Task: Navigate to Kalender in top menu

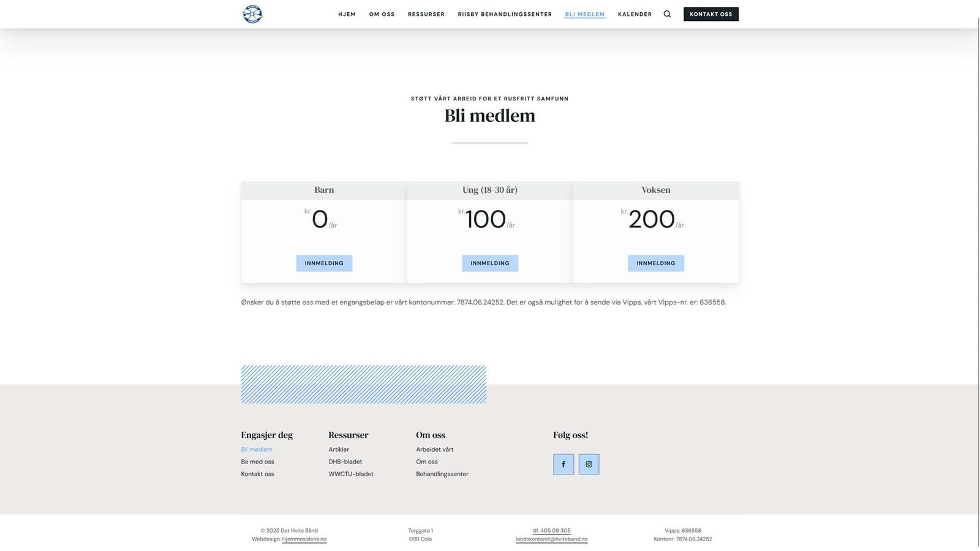Action: 635,14
